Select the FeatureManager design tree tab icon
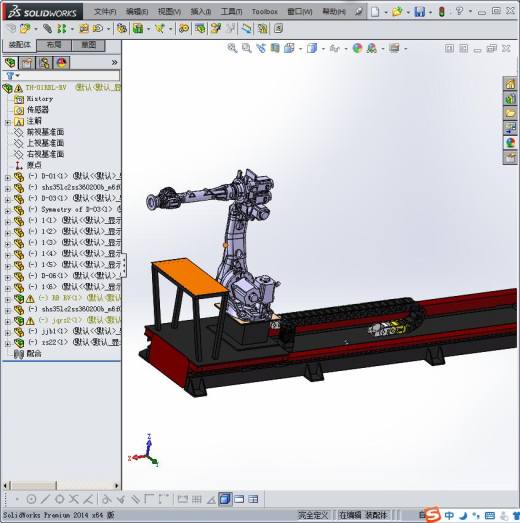Image resolution: width=520 pixels, height=523 pixels. [x=10, y=63]
